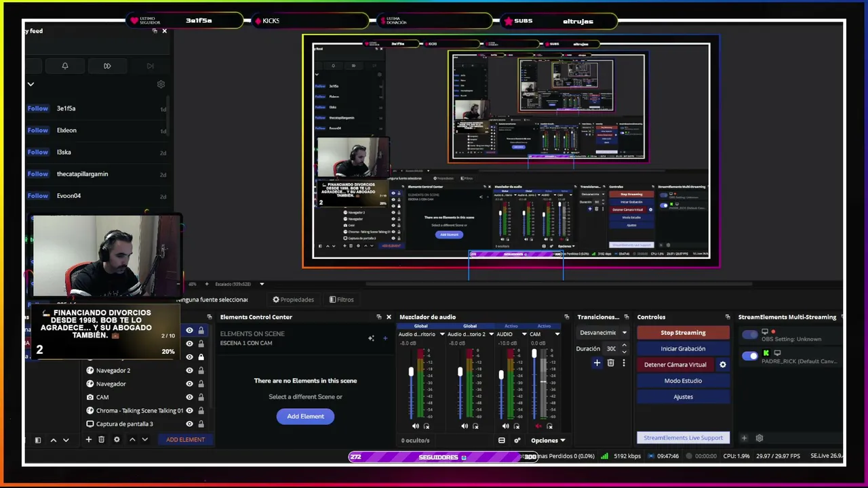Click the blue Add Element button

click(x=305, y=416)
